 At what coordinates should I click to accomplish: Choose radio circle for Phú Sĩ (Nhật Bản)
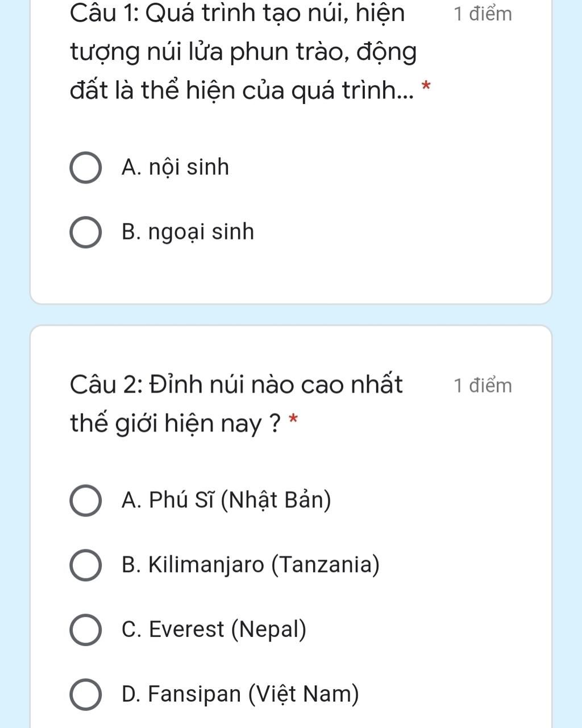click(x=86, y=500)
